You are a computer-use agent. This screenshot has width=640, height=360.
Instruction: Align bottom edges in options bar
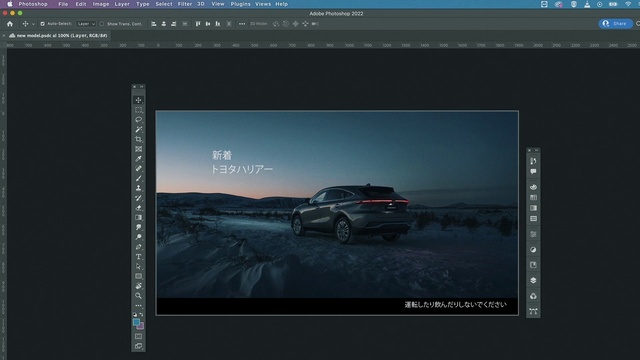click(x=218, y=24)
